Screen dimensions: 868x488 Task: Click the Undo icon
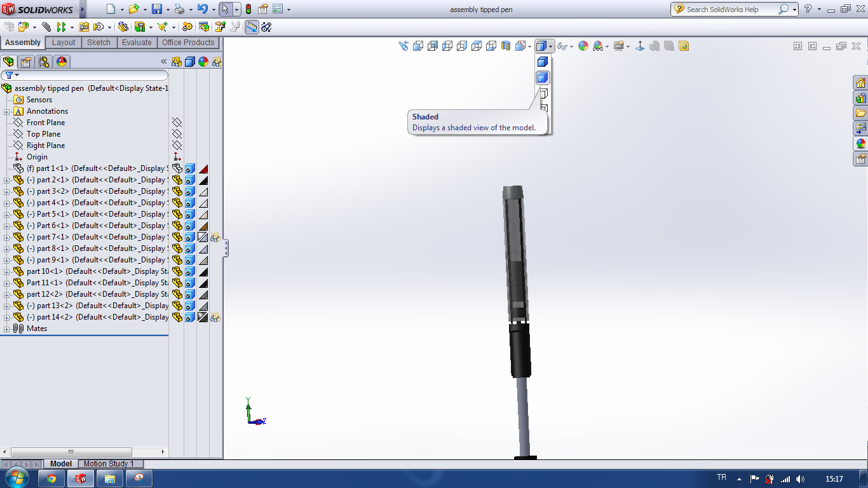(202, 10)
